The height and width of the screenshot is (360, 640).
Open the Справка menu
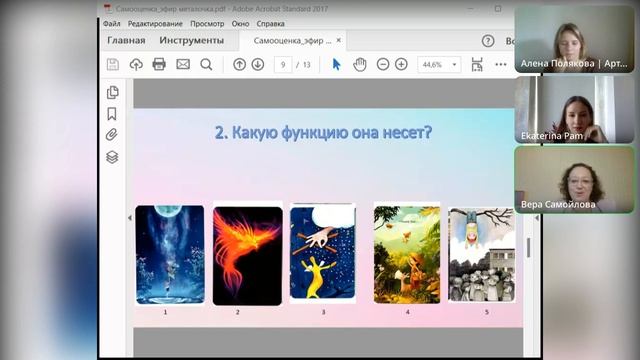270,24
